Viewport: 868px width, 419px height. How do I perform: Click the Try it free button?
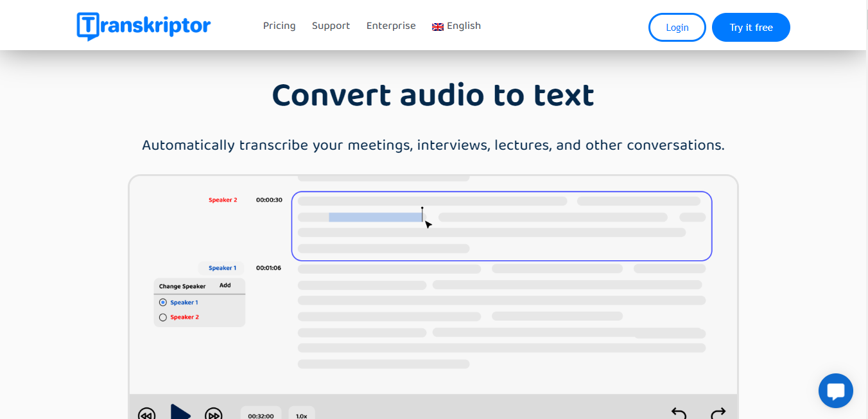[751, 28]
